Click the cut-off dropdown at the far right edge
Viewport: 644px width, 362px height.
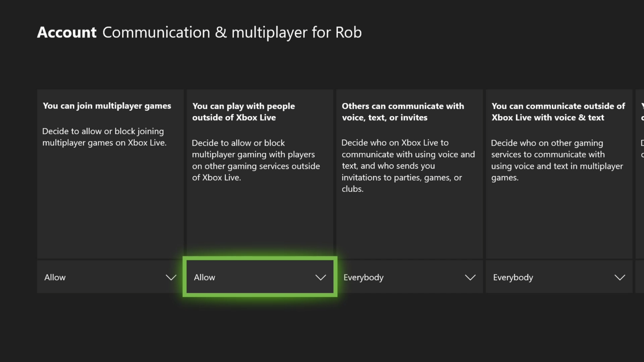[x=640, y=277]
